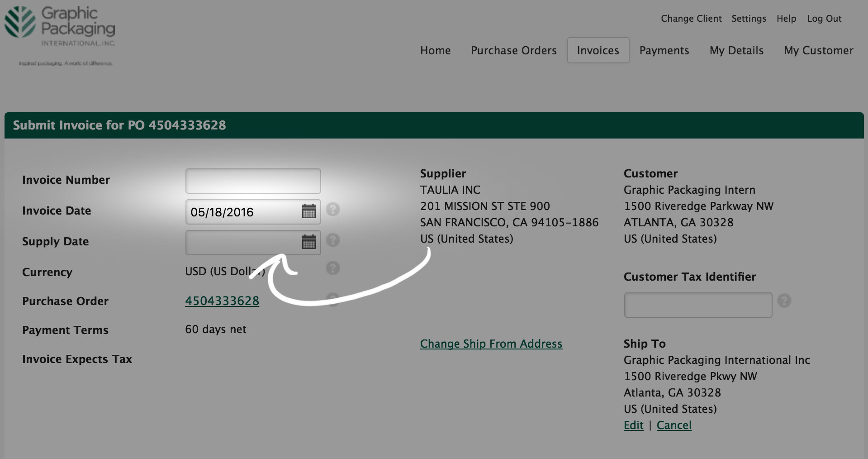Click the 'Invoice Number' field label
This screenshot has height=459, width=868.
point(66,180)
